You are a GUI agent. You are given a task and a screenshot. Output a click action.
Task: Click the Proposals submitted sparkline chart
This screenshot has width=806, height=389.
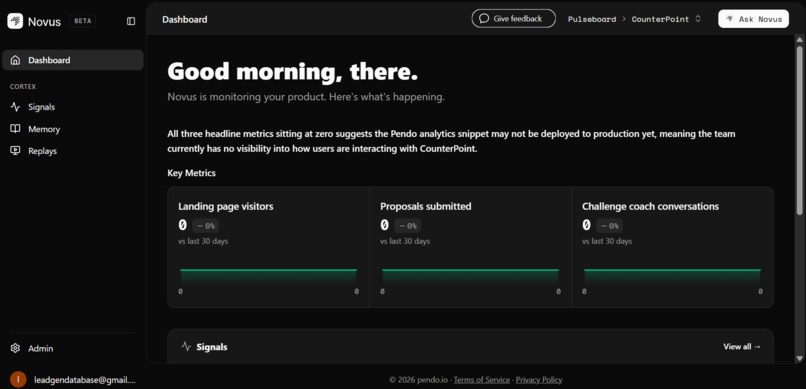click(x=470, y=276)
